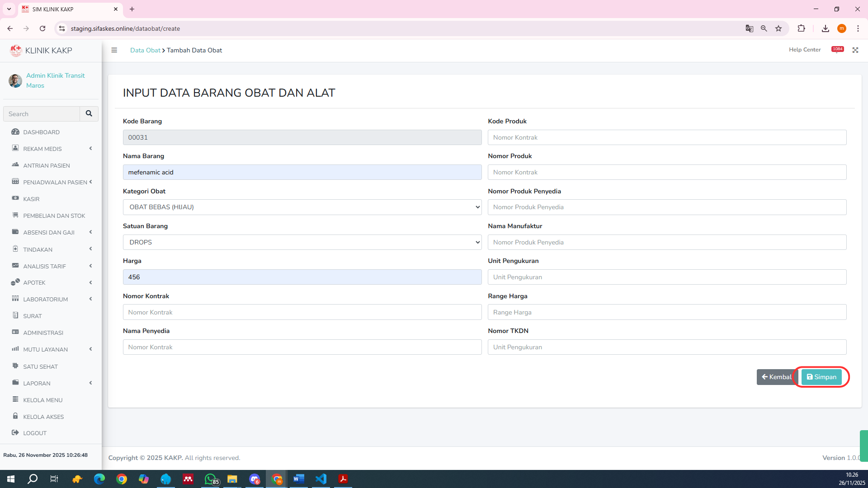Open the Dashboard sidebar item
This screenshot has height=488, width=868.
tap(41, 132)
